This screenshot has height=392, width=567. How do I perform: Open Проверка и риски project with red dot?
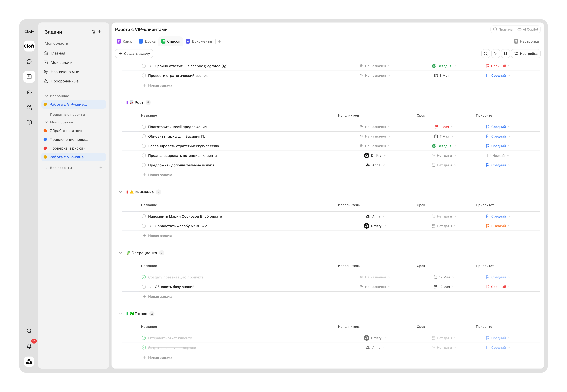tap(73, 148)
